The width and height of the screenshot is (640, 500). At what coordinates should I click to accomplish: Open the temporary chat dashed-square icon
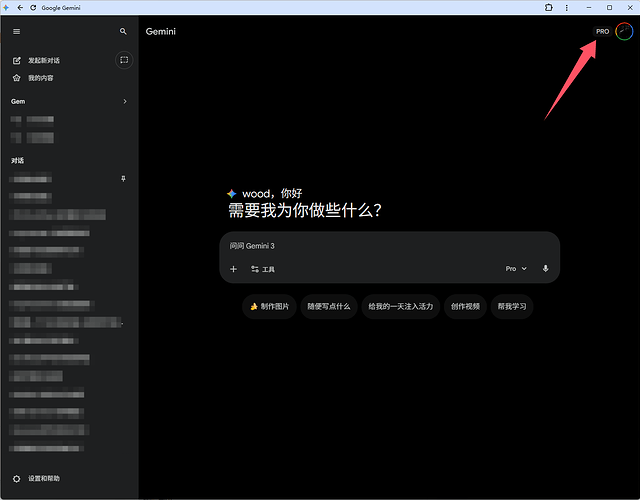pyautogui.click(x=124, y=60)
